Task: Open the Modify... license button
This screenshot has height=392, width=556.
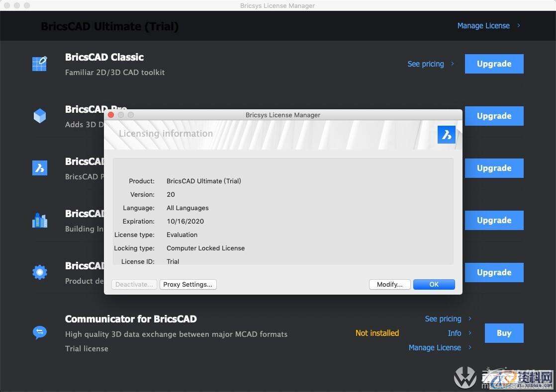Action: (x=389, y=284)
